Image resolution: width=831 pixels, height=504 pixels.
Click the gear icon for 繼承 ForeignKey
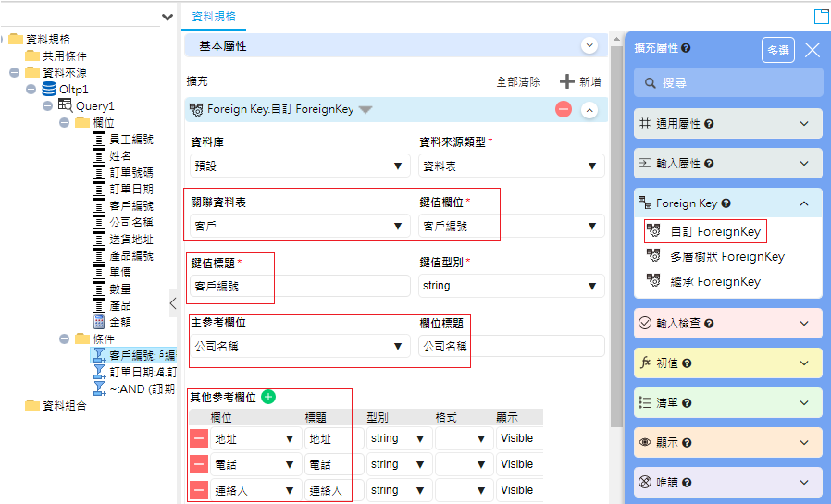click(x=654, y=280)
